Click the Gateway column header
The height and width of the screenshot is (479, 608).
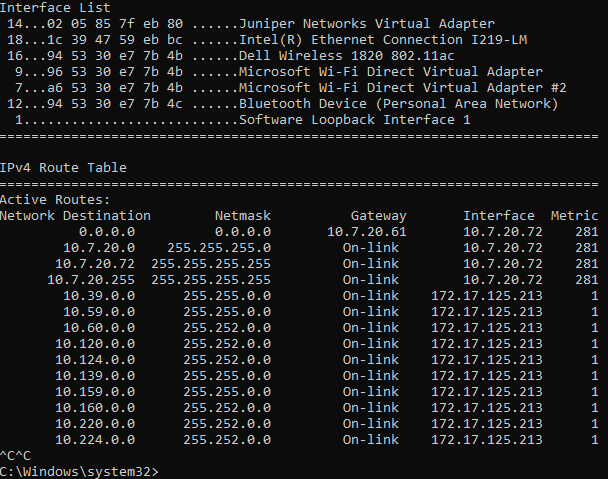(378, 216)
